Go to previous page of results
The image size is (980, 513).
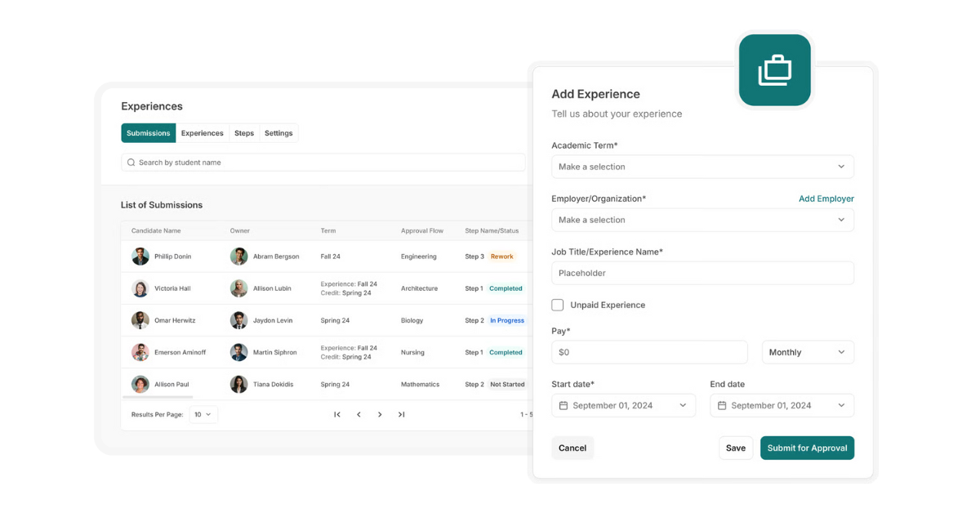tap(359, 415)
